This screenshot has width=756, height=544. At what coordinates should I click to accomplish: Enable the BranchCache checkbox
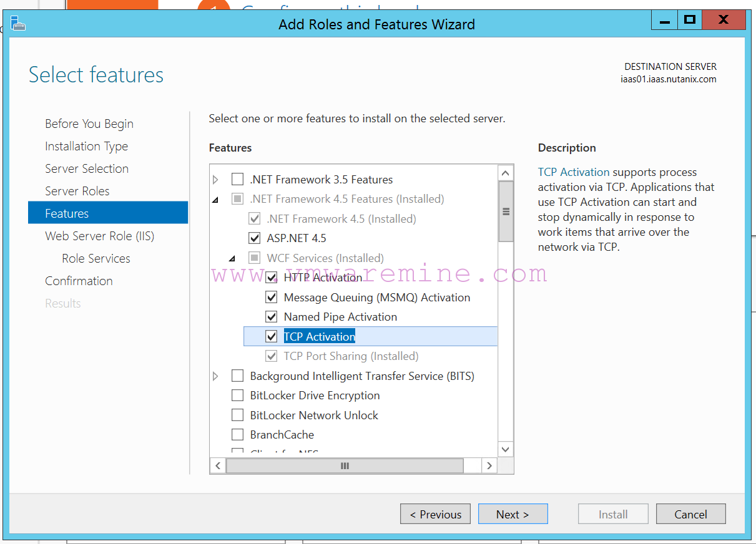point(237,435)
